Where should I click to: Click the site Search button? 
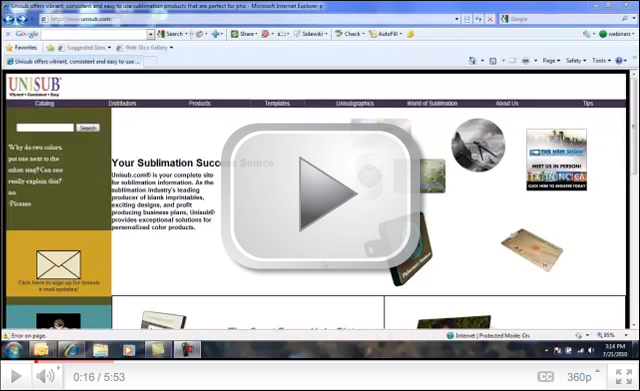[88, 128]
